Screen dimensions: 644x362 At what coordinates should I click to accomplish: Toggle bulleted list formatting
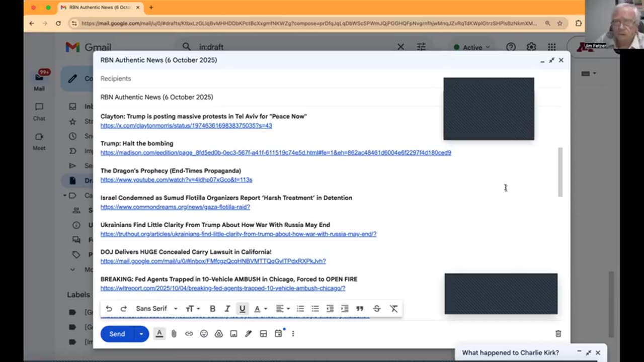tap(315, 309)
